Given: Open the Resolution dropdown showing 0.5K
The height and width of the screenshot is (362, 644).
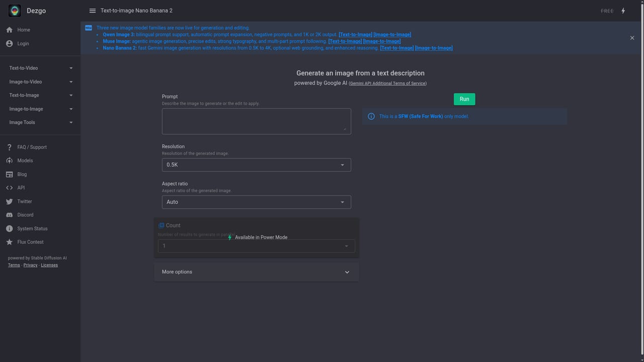Looking at the screenshot, I should 257,165.
